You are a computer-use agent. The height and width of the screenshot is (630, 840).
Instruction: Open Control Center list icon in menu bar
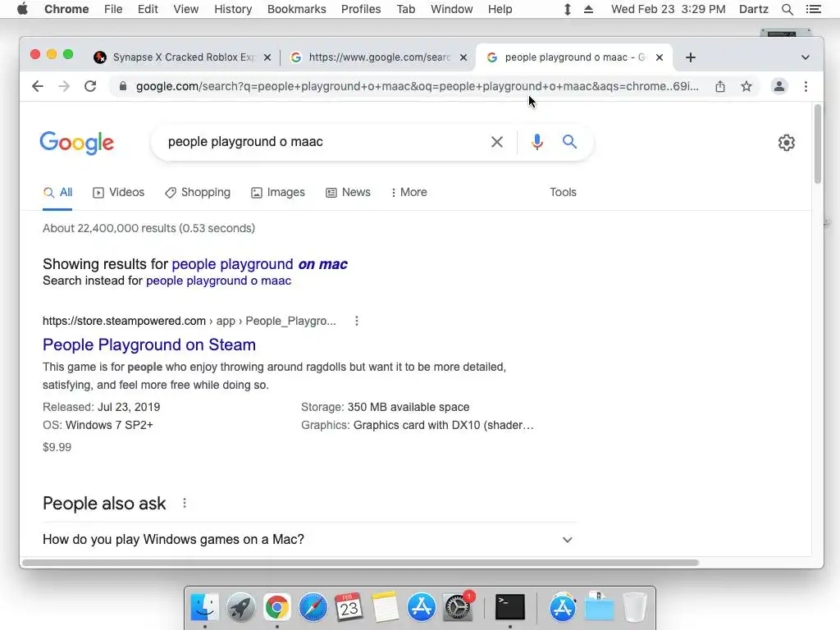click(813, 9)
